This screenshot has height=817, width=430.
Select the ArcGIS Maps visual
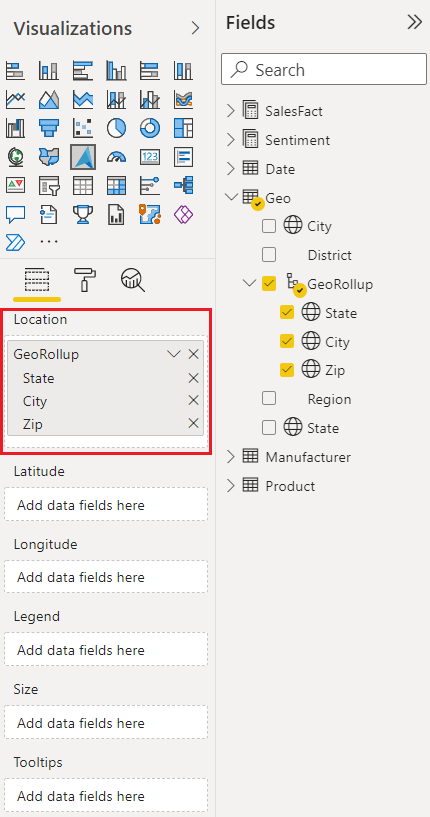pos(150,214)
